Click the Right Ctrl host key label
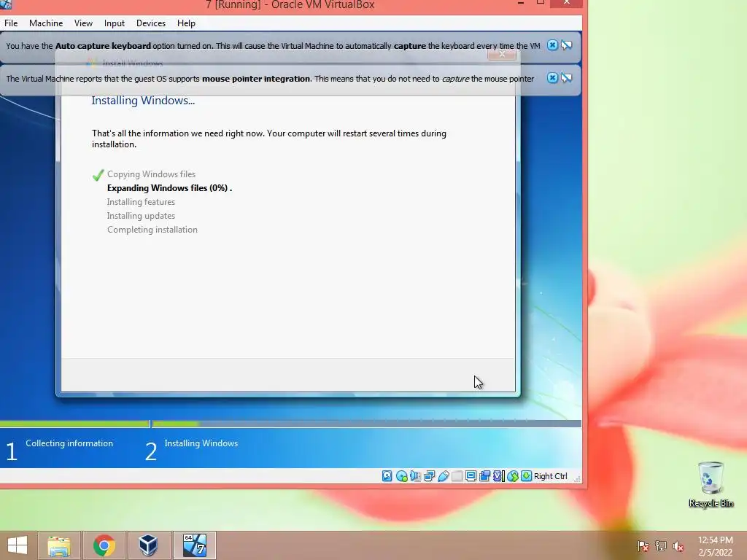The height and width of the screenshot is (560, 747). coord(550,476)
